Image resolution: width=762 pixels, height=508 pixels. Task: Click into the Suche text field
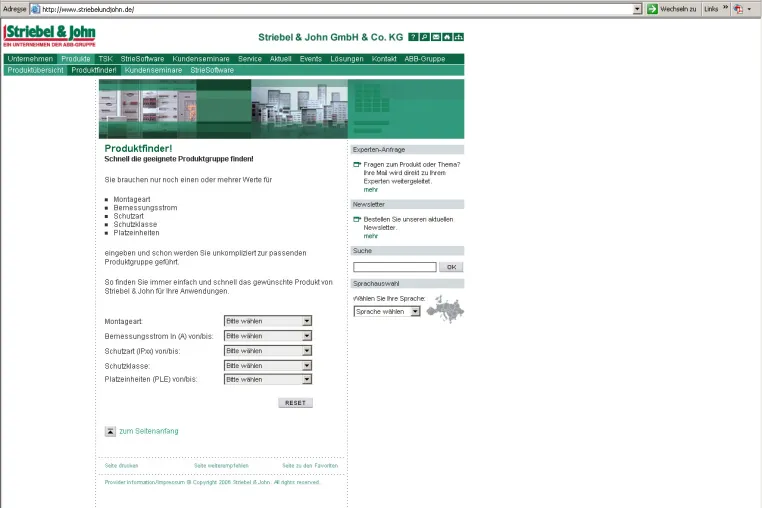tap(395, 267)
